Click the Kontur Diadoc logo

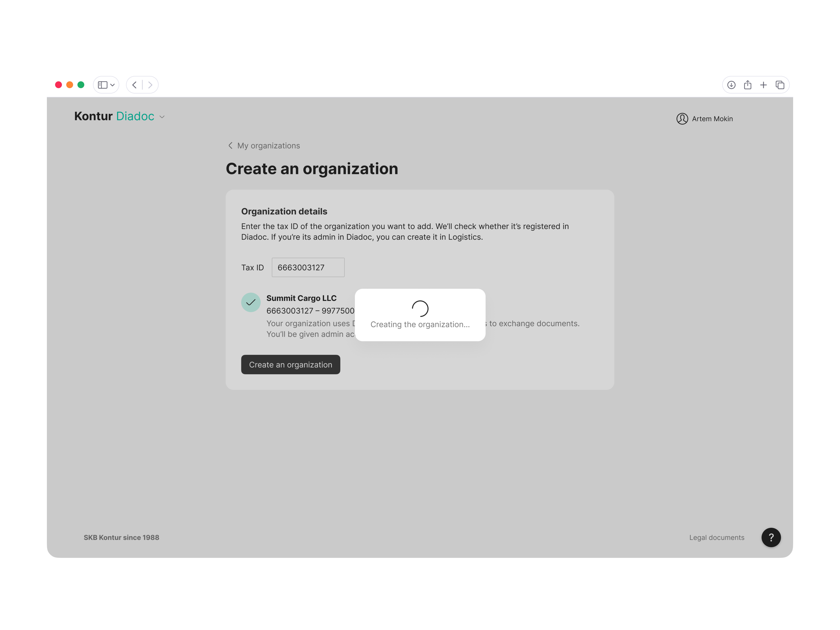(x=114, y=116)
